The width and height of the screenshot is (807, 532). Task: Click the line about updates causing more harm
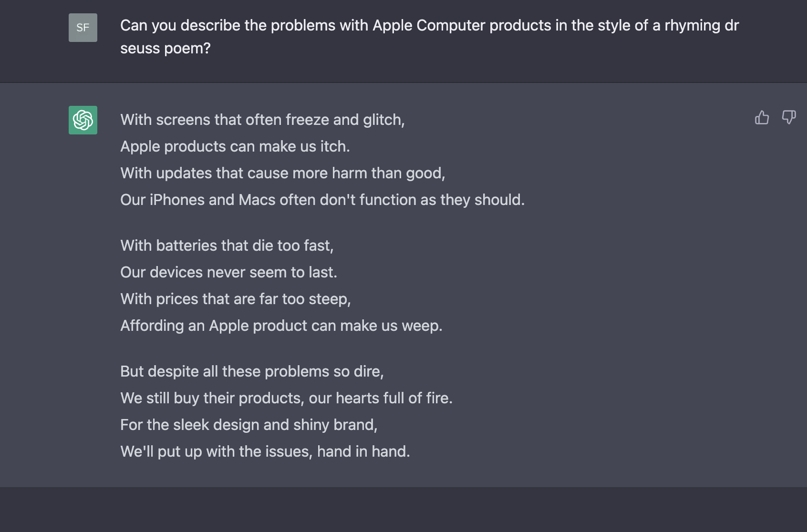click(282, 173)
